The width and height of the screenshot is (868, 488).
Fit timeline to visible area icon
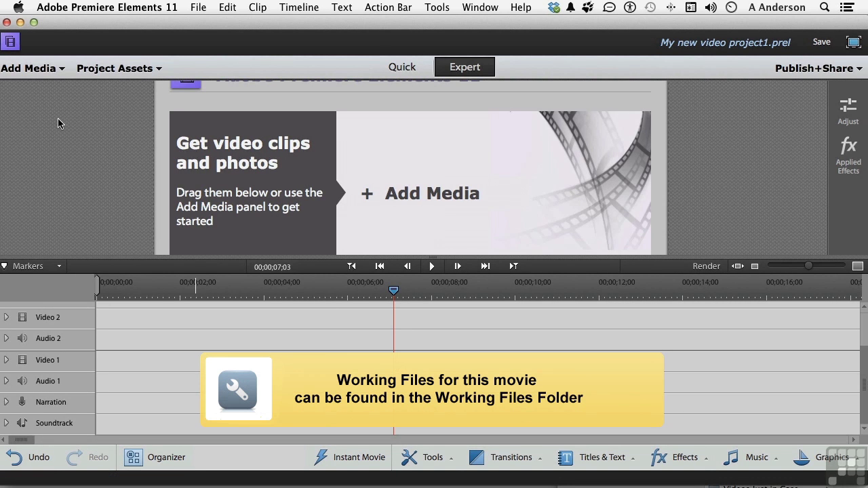click(x=738, y=266)
